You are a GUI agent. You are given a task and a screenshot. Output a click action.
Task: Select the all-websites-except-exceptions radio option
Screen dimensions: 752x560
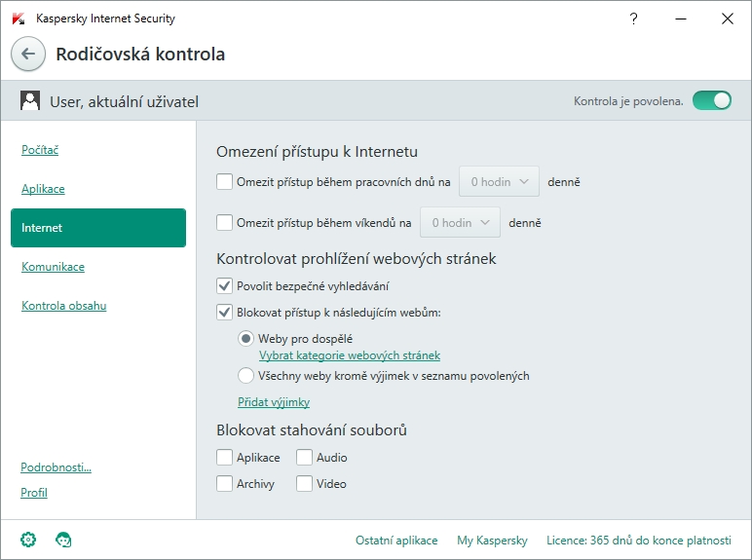tap(246, 375)
